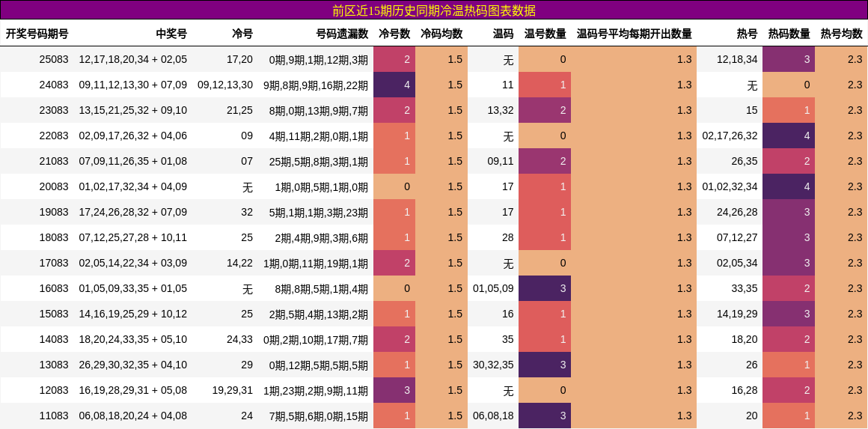Click warm numbers 13,32 cell
Image resolution: width=868 pixels, height=429 pixels.
501,110
